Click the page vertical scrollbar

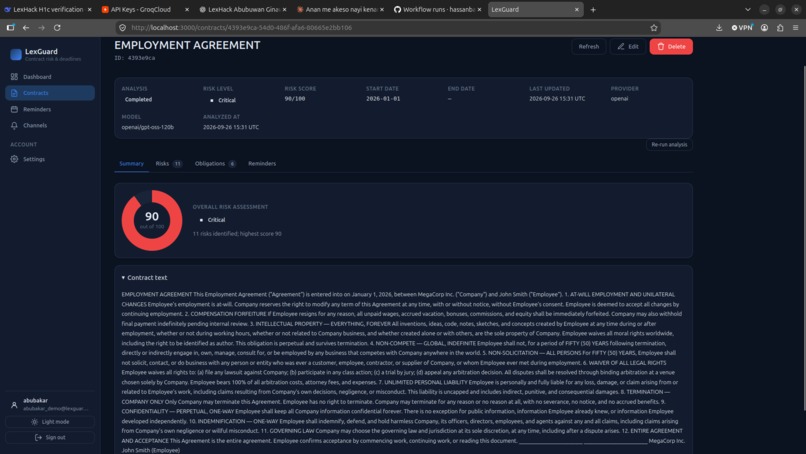pyautogui.click(x=803, y=237)
